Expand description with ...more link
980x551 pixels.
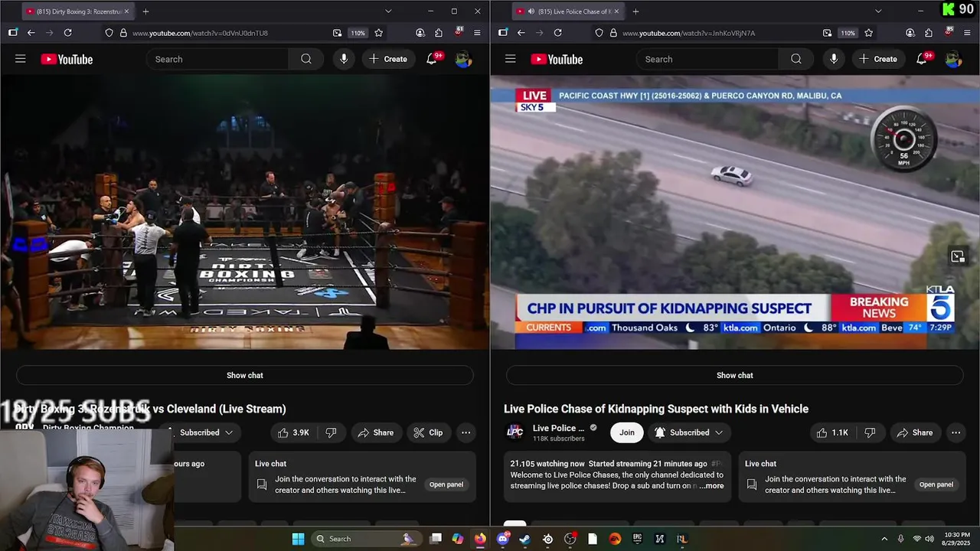pos(710,486)
